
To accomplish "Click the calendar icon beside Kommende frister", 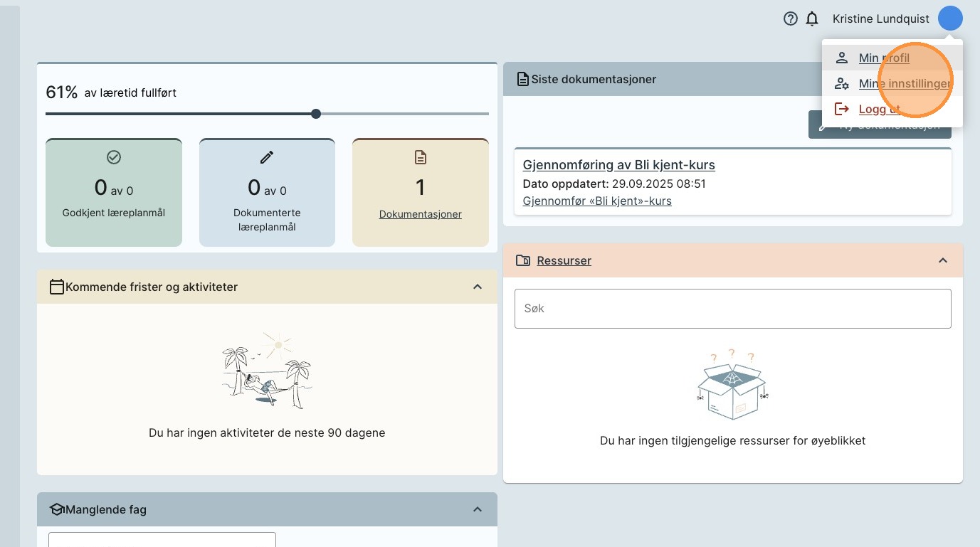I will [x=57, y=287].
